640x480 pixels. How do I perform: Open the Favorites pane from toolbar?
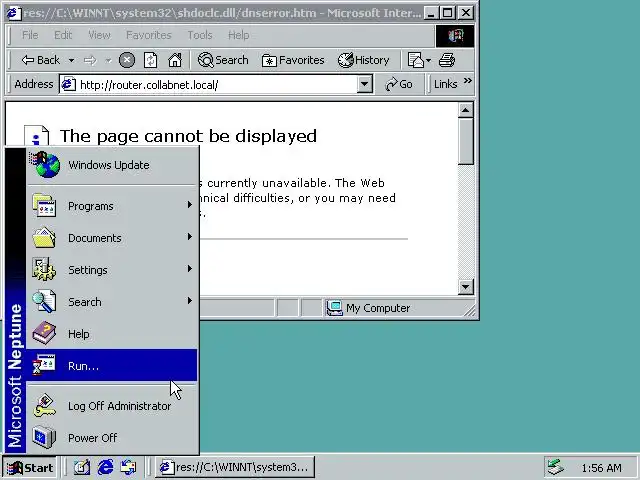tap(293, 60)
